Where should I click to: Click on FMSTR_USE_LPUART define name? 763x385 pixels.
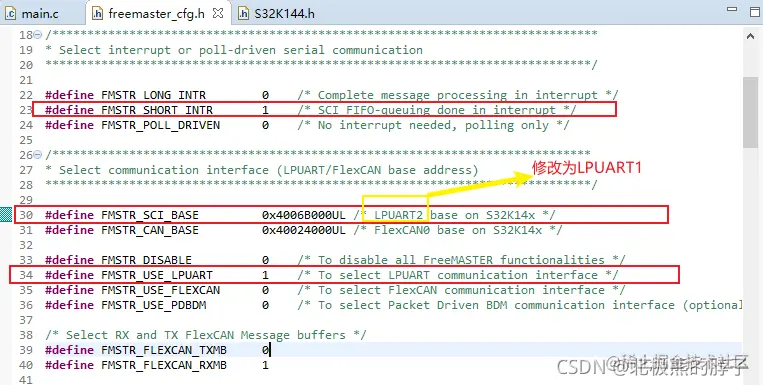(157, 275)
